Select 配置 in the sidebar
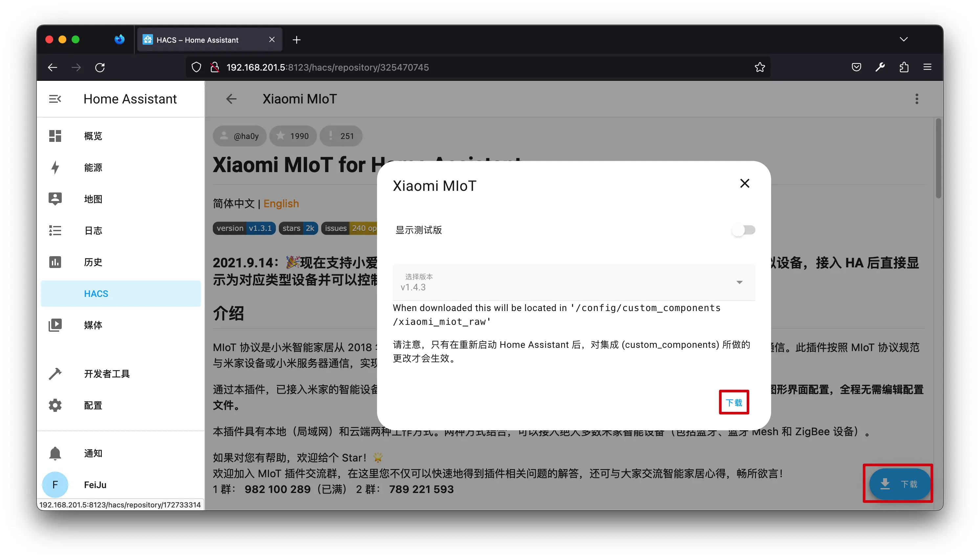This screenshot has height=559, width=980. tap(121, 405)
